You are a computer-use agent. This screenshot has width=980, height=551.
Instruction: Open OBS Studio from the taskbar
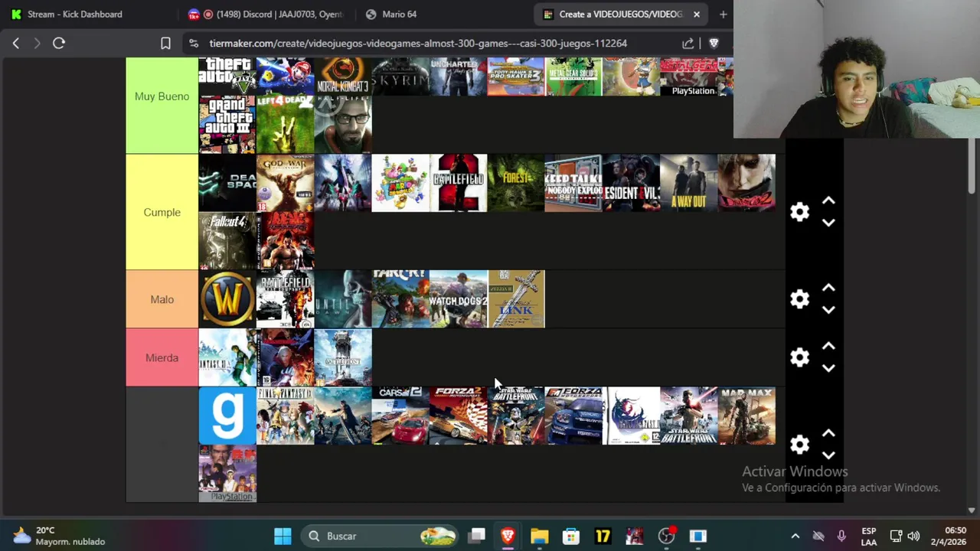(666, 536)
